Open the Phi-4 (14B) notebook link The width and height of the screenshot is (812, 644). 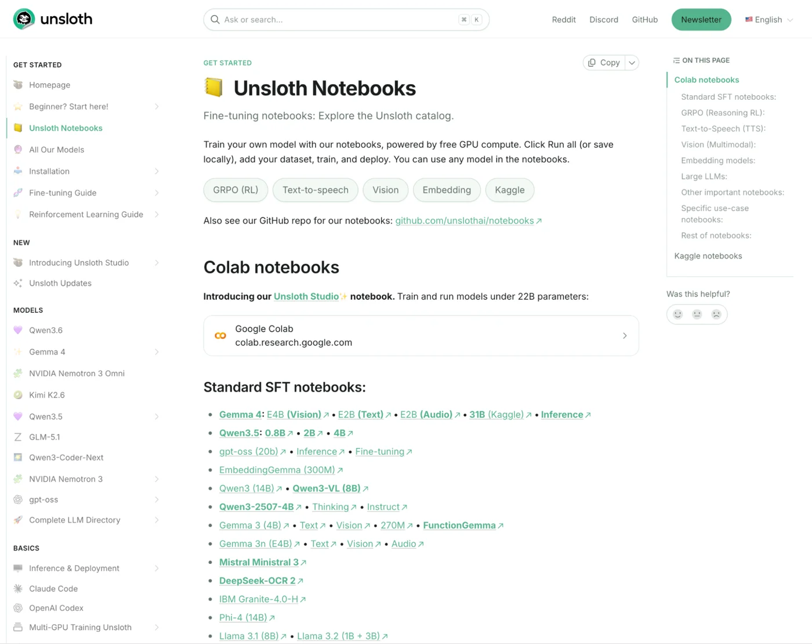pos(247,618)
